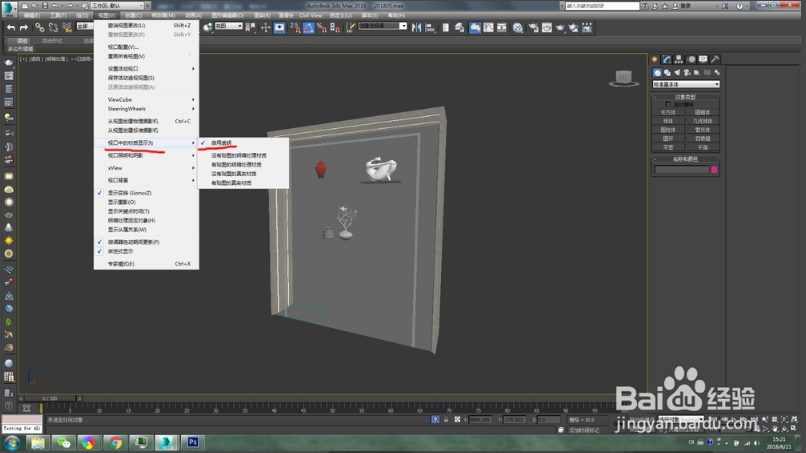Switch to the Hierarchy command panel tab
The image size is (806, 453).
pyautogui.click(x=679, y=59)
